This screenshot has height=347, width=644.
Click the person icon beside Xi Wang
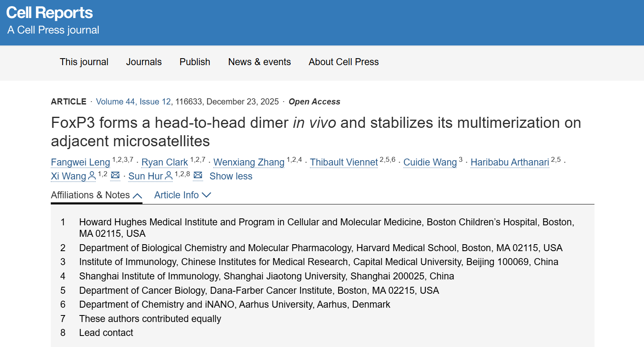click(92, 176)
